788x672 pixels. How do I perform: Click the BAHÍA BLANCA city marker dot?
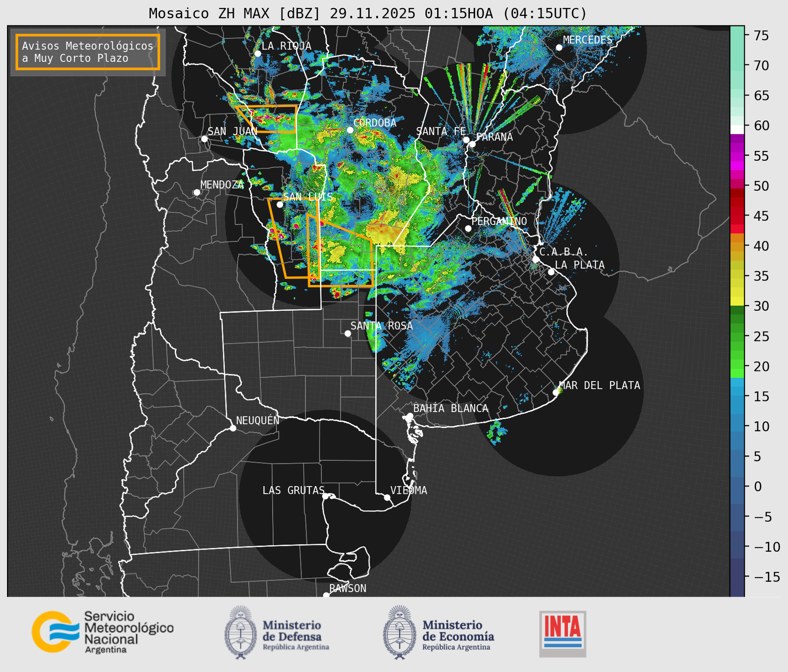[410, 416]
